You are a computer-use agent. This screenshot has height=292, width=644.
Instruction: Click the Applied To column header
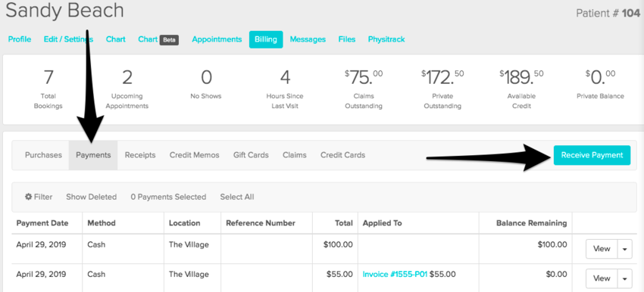pyautogui.click(x=382, y=223)
